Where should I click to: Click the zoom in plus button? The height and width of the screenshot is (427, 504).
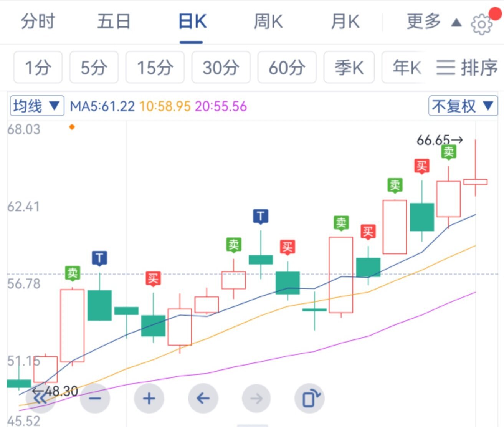tap(149, 399)
